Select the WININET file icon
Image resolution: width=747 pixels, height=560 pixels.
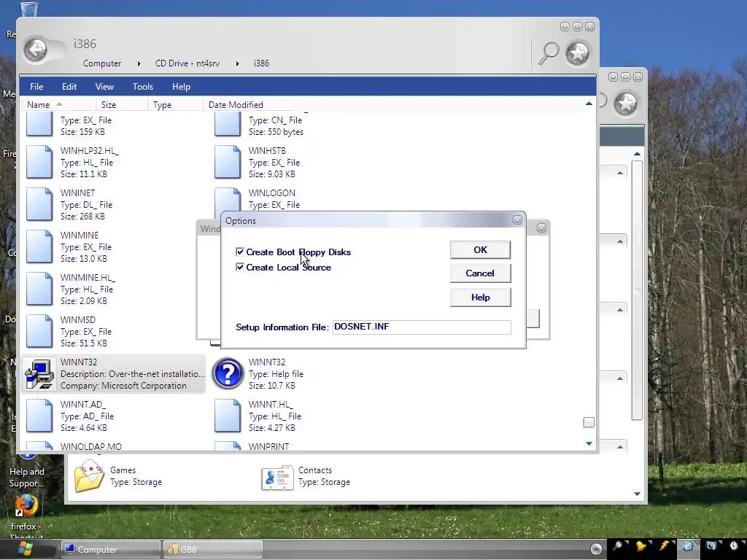click(39, 205)
